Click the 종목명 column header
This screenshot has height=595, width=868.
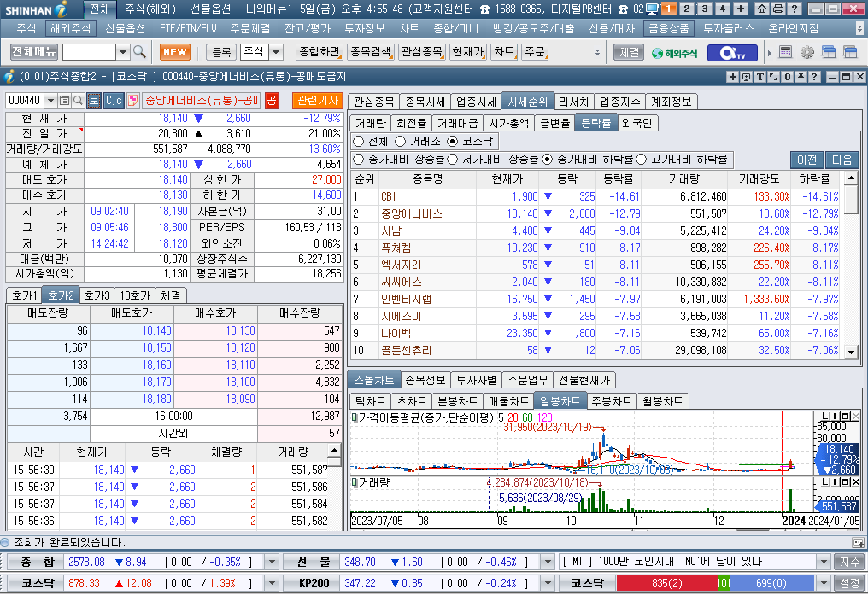(x=427, y=178)
